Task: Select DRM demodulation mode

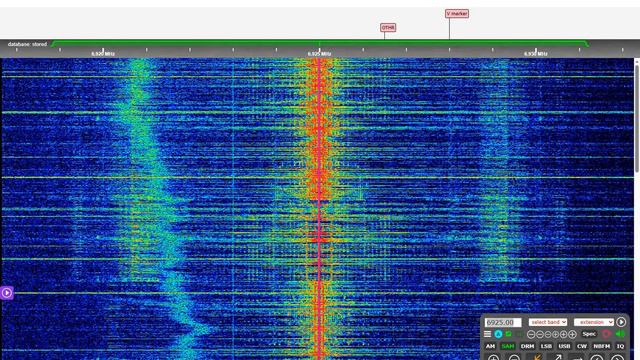Action: tap(527, 346)
